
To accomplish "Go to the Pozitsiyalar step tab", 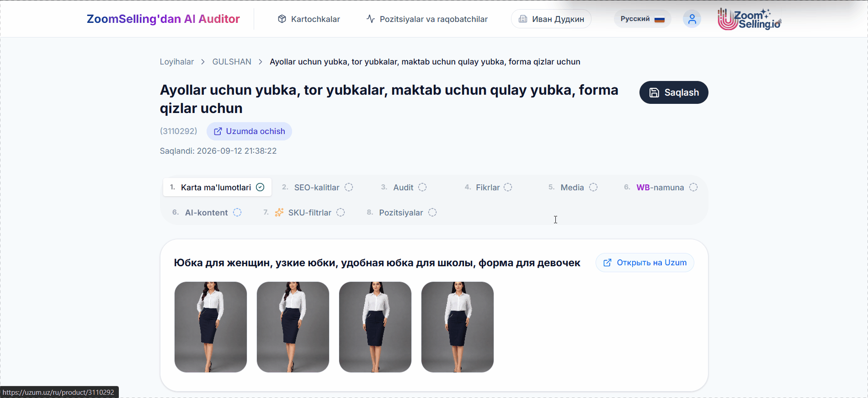I will (x=401, y=212).
